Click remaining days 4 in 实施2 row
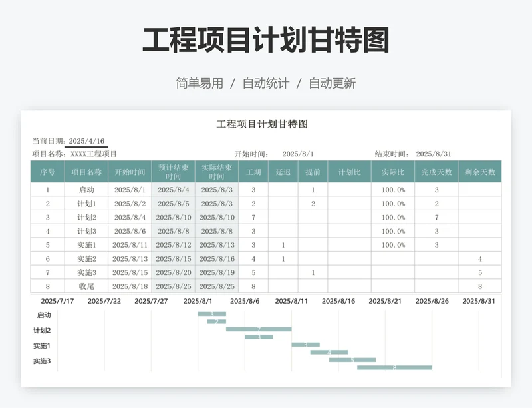This screenshot has width=532, height=408. pyautogui.click(x=479, y=258)
